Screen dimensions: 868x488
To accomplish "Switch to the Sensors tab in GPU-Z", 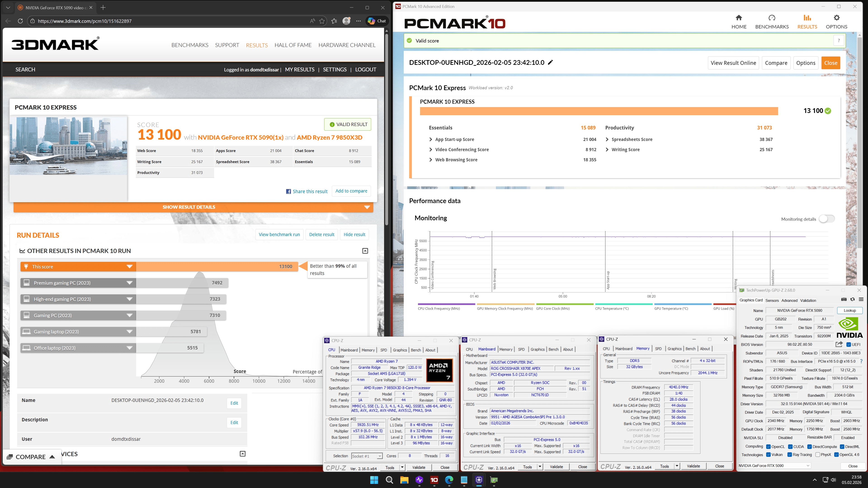I will [772, 300].
